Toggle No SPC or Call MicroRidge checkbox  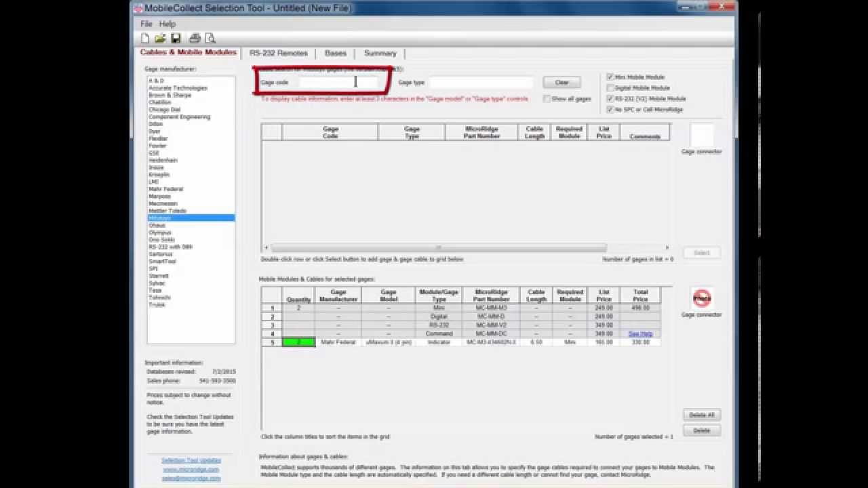(x=610, y=110)
